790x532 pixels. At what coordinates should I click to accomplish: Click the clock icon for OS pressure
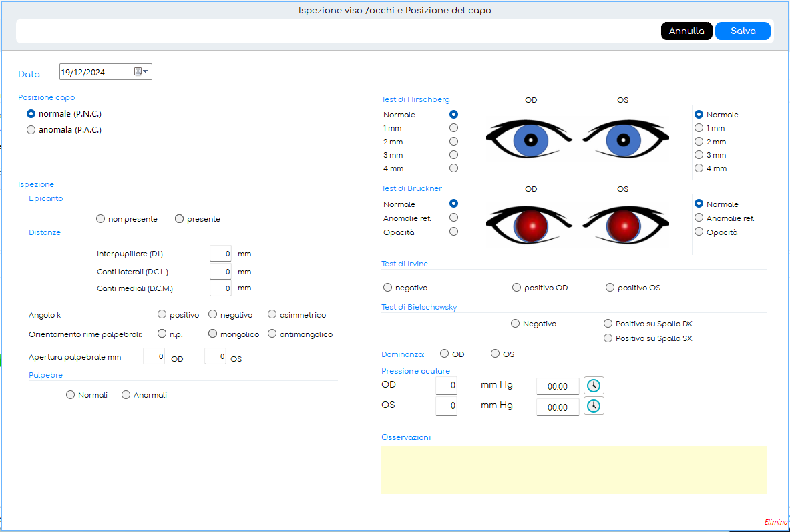pyautogui.click(x=594, y=406)
